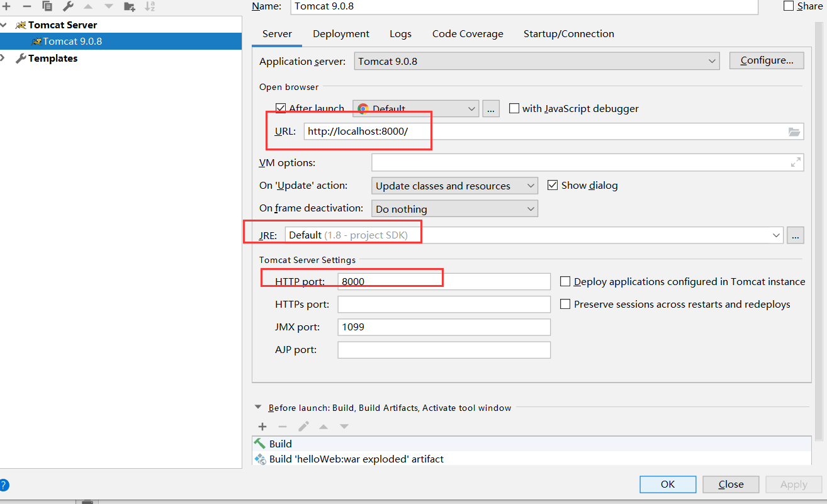Open the Default browser dropdown
This screenshot has height=504, width=827.
coord(416,108)
